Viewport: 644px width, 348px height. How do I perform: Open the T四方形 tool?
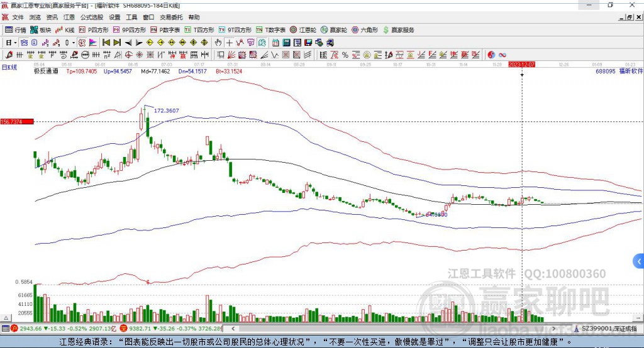[199, 30]
